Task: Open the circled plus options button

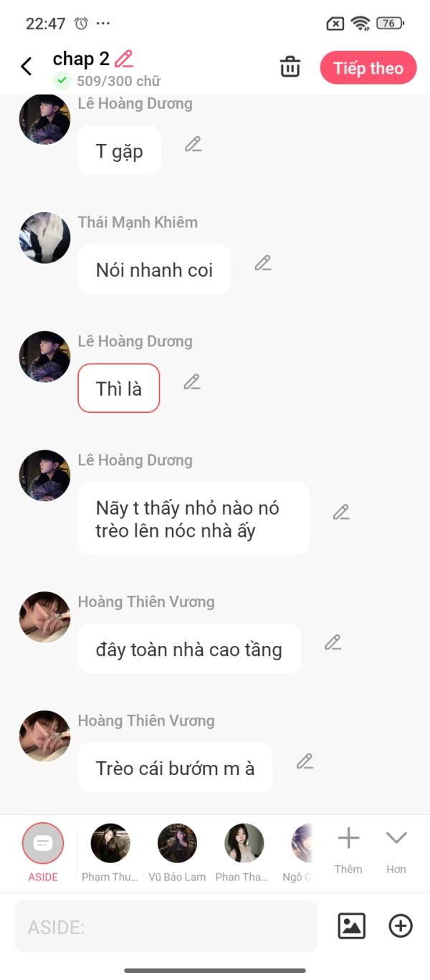Action: (401, 926)
